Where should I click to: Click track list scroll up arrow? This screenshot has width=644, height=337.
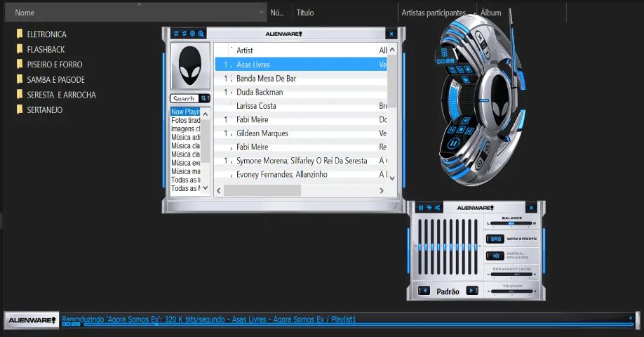coord(392,50)
